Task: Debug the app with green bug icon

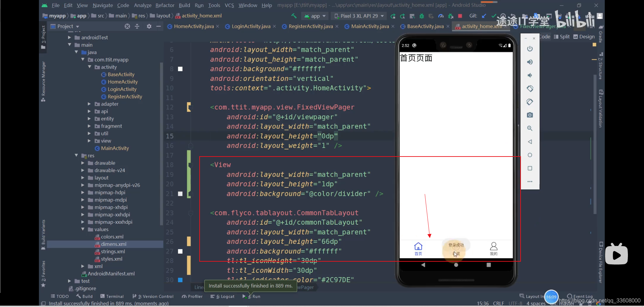Action: pos(422,16)
